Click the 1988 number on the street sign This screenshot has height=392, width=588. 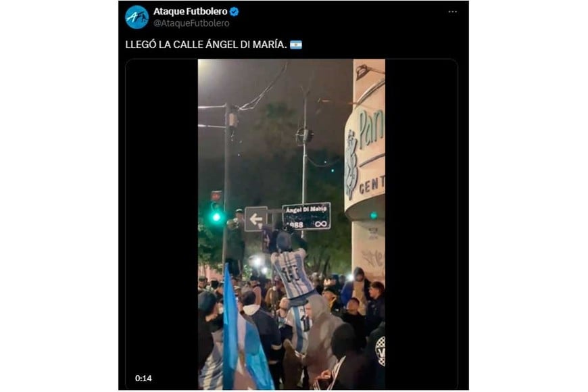(x=295, y=224)
